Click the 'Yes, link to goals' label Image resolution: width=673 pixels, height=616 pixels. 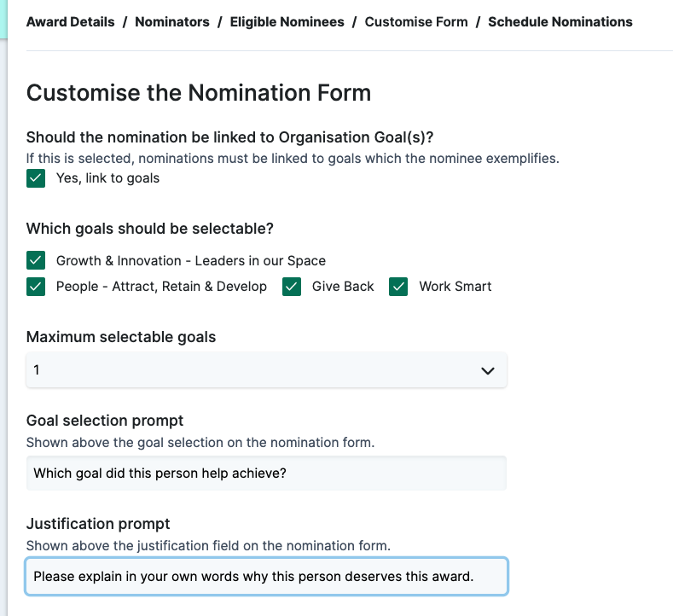tap(107, 178)
